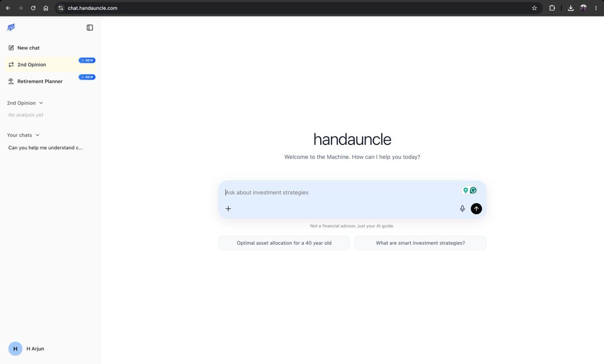Open the 'Can you help me understand c...' chat
604x364 pixels.
tap(46, 148)
